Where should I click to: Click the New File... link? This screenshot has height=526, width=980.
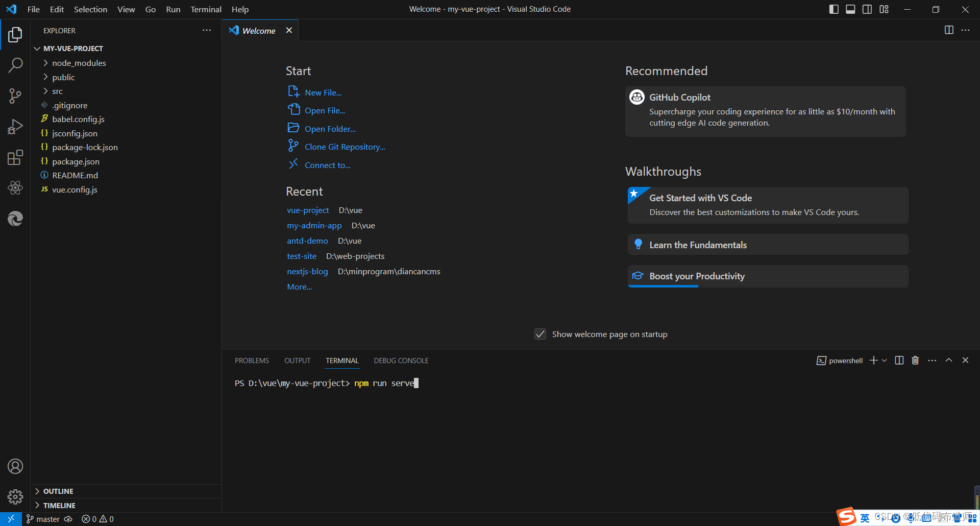point(323,92)
